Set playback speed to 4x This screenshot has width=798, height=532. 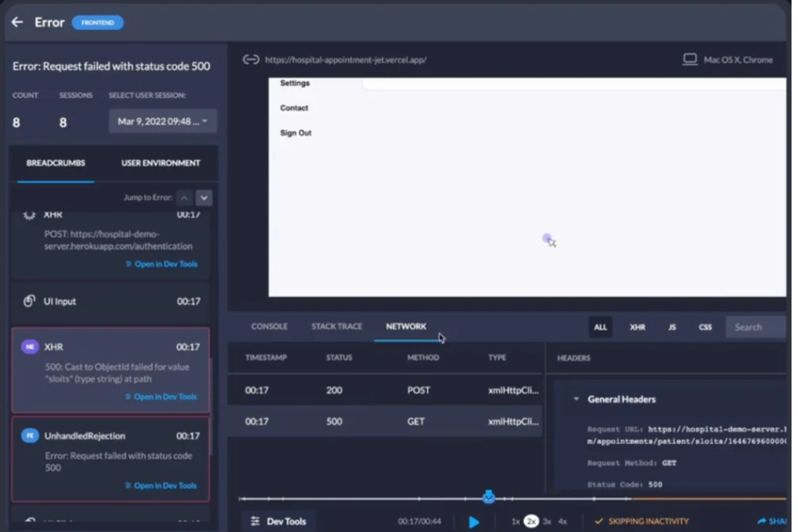[x=562, y=521]
